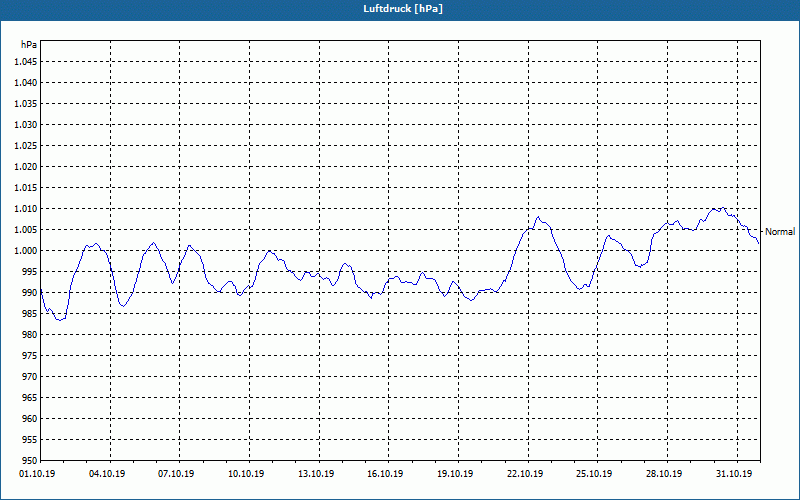Click the 965 y-axis value
Image resolution: width=800 pixels, height=500 pixels.
pyautogui.click(x=31, y=397)
